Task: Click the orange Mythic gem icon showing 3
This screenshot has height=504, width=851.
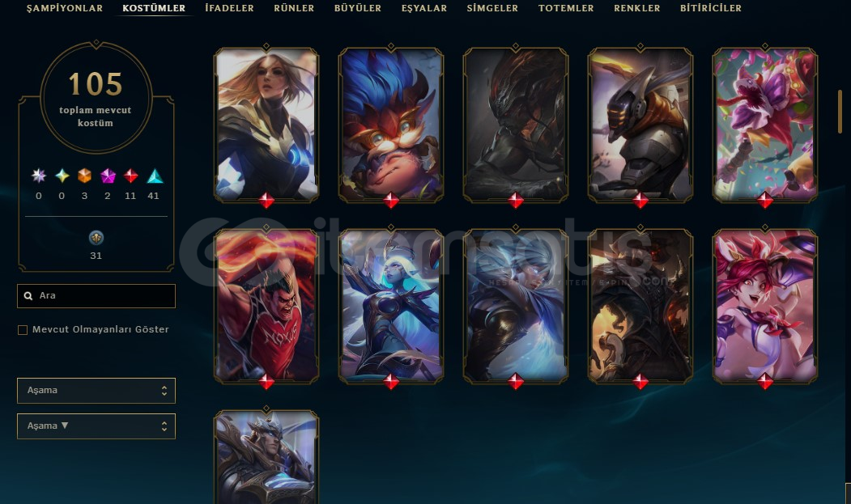Action: coord(85,176)
